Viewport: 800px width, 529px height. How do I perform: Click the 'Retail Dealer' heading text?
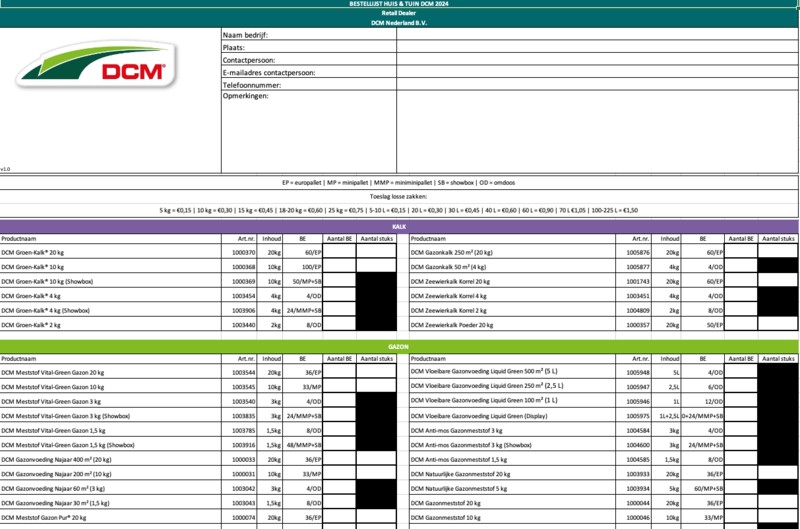(398, 13)
